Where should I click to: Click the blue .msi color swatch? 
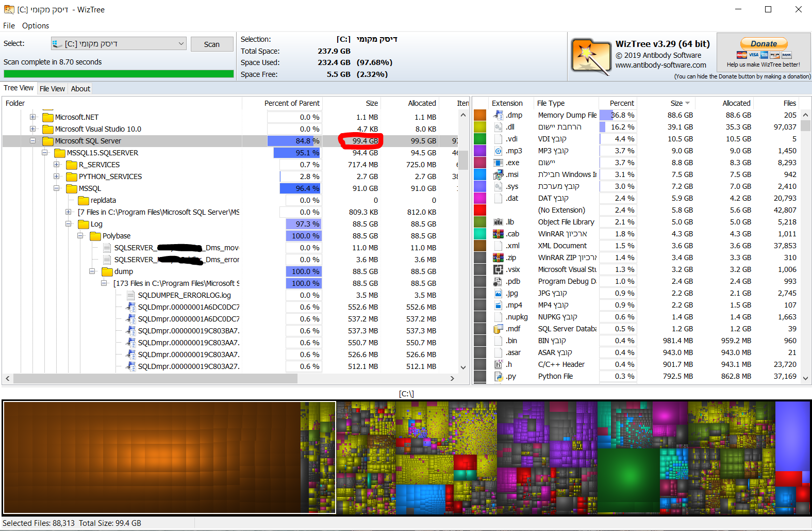pyautogui.click(x=480, y=174)
